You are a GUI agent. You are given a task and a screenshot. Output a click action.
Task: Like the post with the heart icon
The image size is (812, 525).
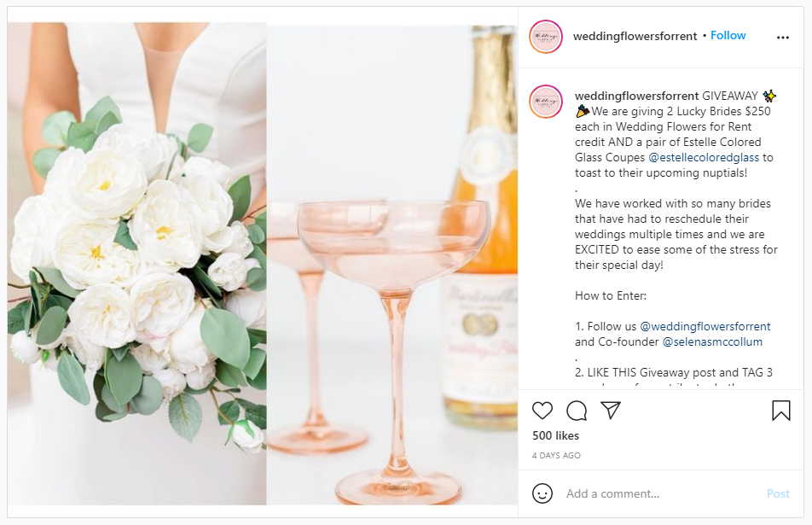click(542, 411)
